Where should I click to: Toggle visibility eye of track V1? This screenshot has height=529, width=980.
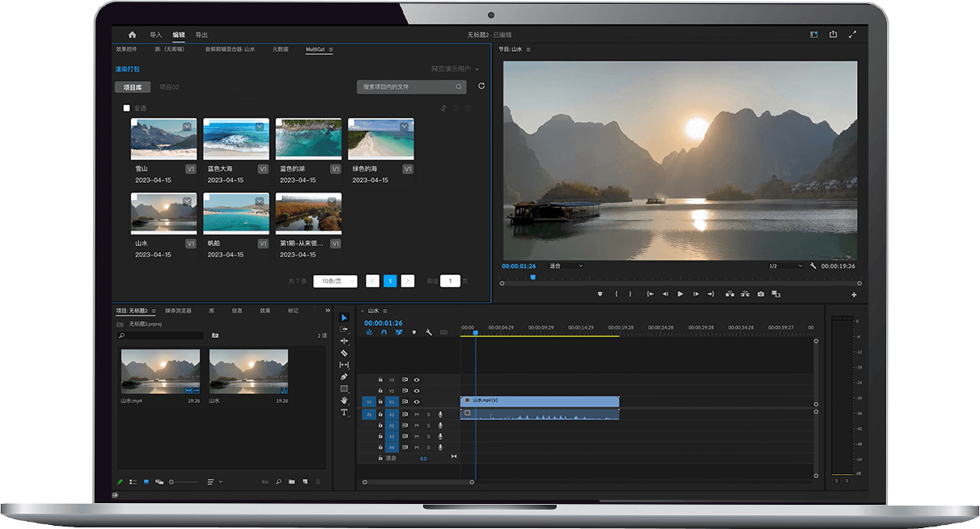[417, 401]
